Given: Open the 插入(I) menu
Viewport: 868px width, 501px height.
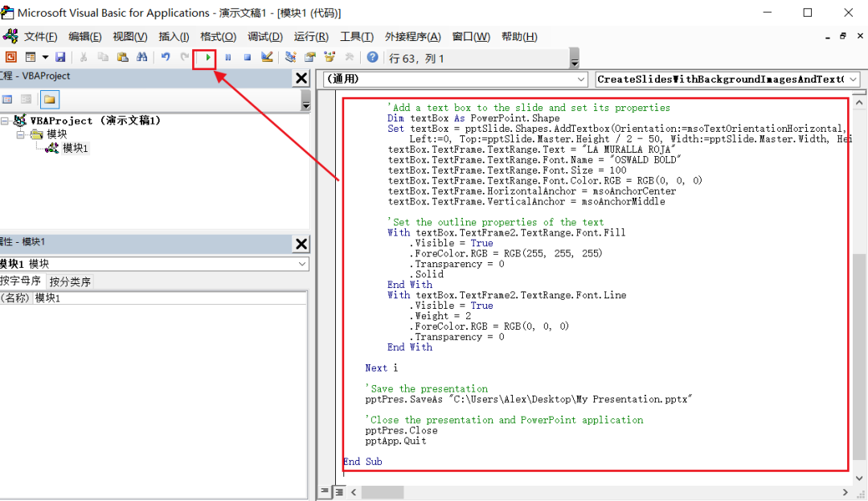Looking at the screenshot, I should (x=174, y=36).
